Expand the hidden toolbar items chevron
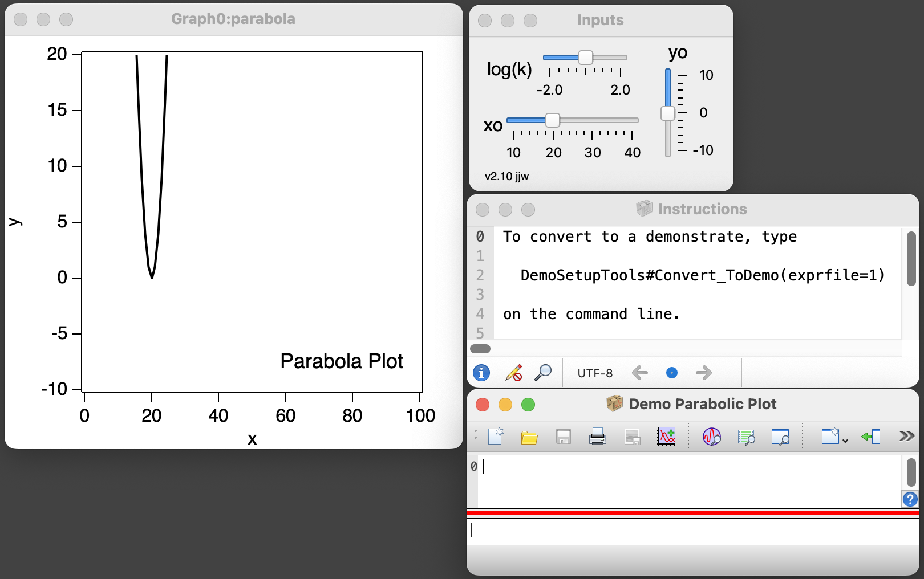This screenshot has height=579, width=924. coord(905,435)
